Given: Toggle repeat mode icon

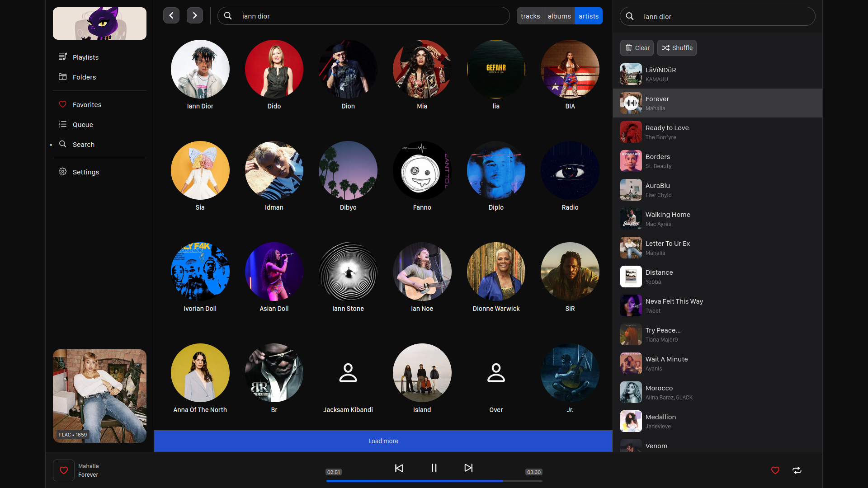Looking at the screenshot, I should coord(797,470).
